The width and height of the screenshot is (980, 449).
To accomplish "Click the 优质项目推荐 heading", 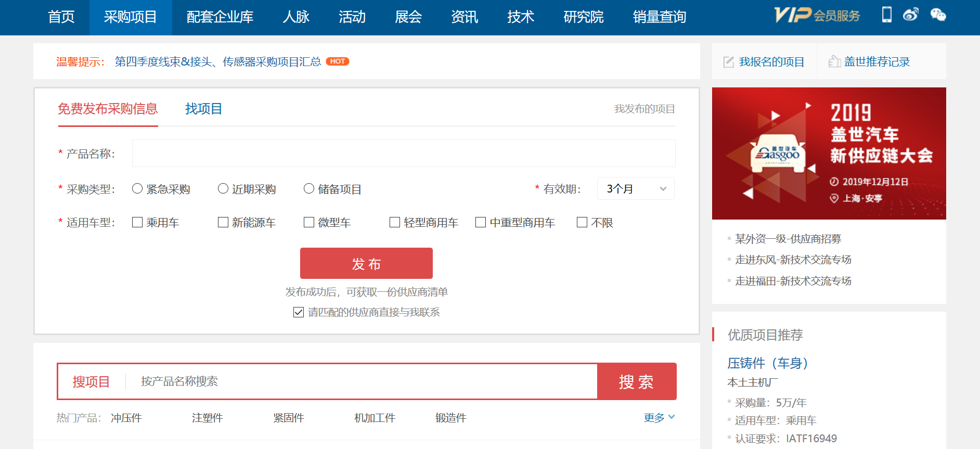I will pos(765,335).
